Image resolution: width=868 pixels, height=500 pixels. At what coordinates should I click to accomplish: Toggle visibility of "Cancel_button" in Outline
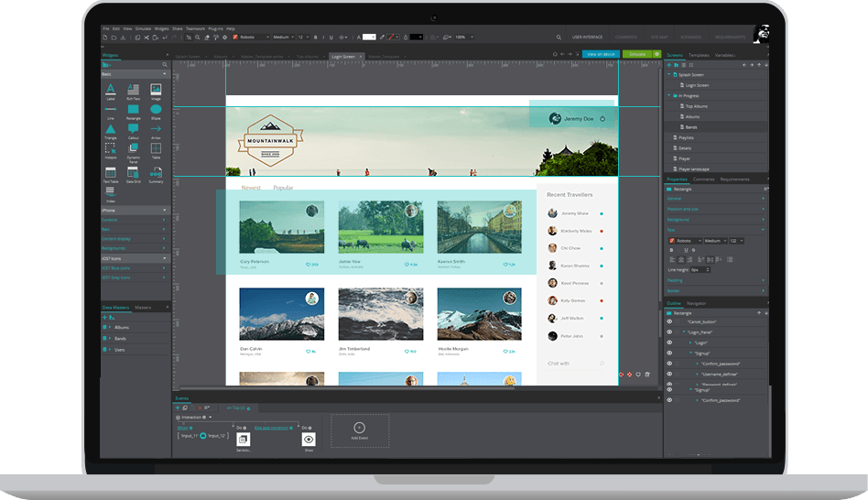coord(669,322)
